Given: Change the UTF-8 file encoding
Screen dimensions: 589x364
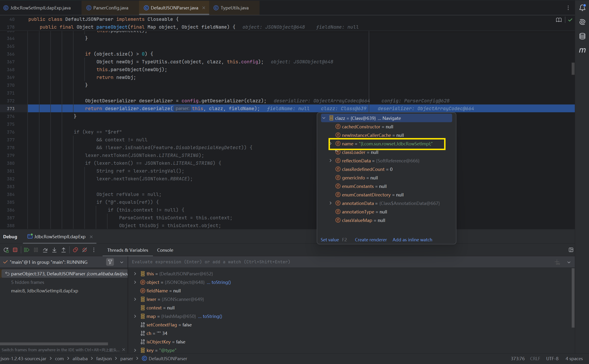Looking at the screenshot, I should pyautogui.click(x=552, y=359).
